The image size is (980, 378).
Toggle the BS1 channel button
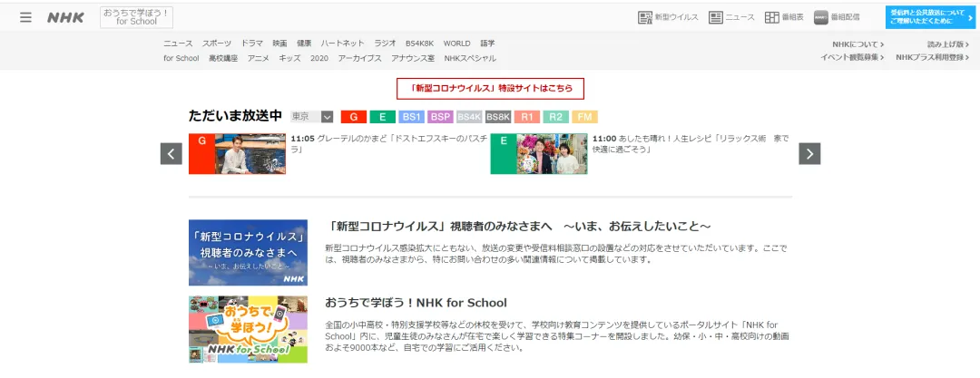(x=411, y=117)
